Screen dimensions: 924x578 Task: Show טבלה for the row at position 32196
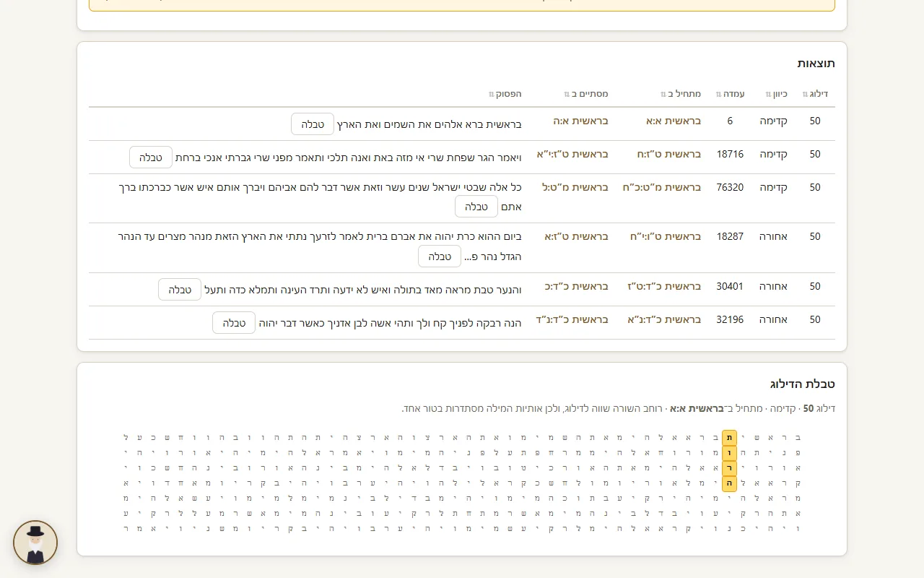tap(234, 323)
